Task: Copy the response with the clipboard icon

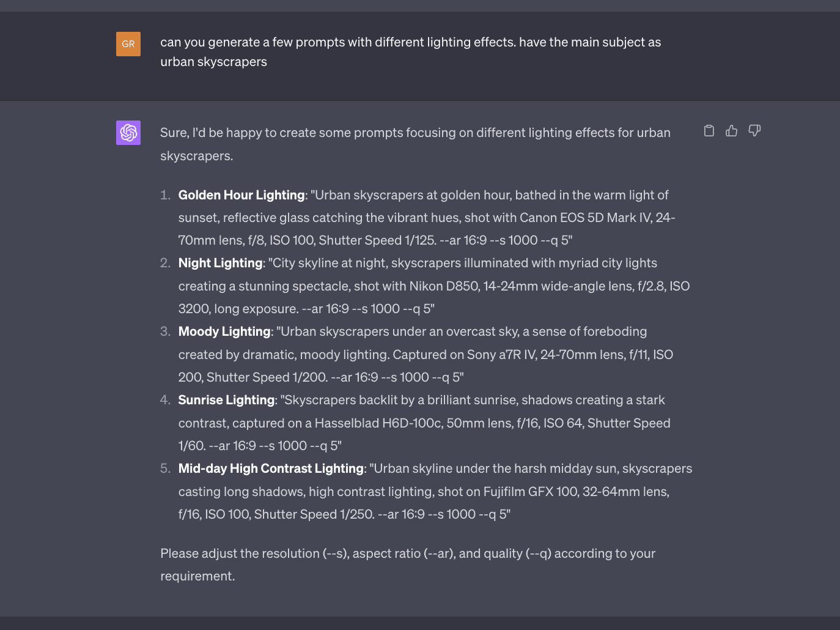Action: tap(709, 130)
